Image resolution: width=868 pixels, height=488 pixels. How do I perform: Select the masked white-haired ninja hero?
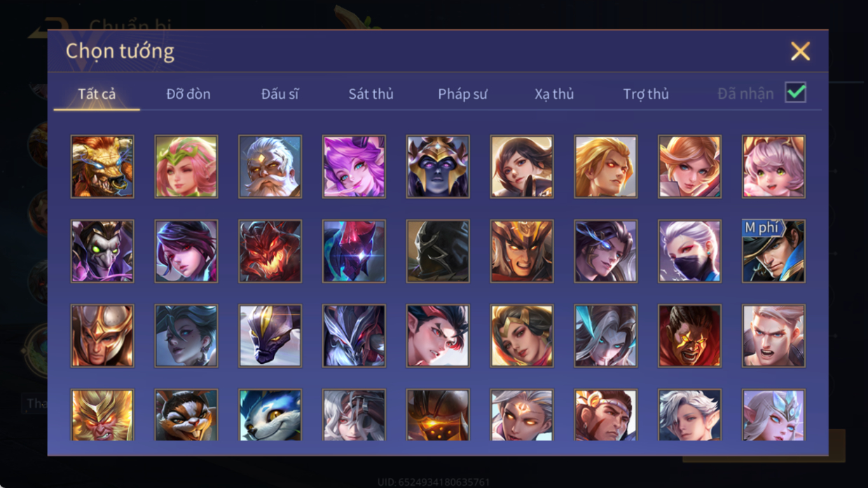point(689,251)
